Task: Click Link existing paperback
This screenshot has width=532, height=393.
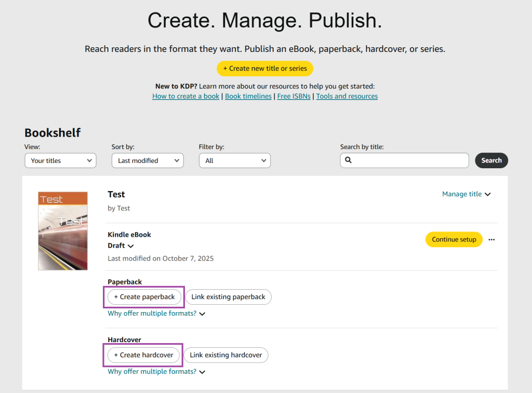Action: click(228, 296)
